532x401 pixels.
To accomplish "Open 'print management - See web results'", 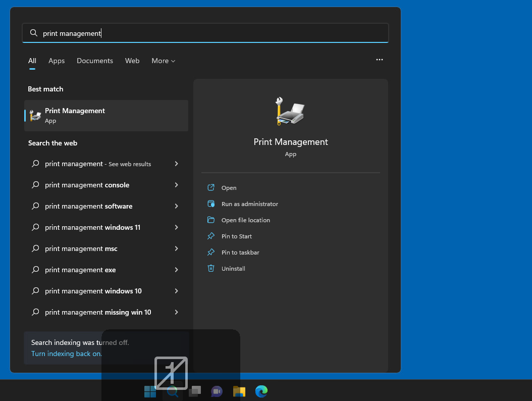I will 98,164.
